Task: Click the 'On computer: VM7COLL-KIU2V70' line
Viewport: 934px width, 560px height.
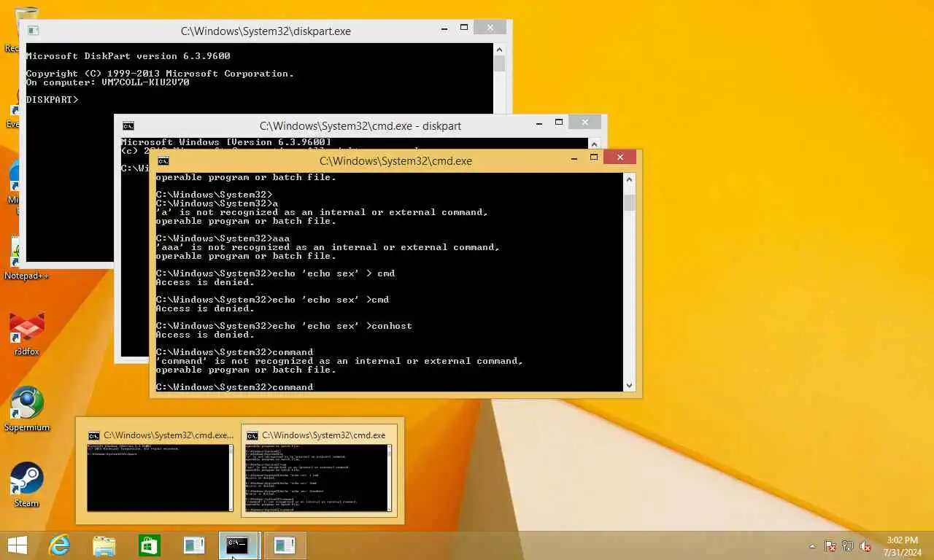Action: click(x=107, y=82)
